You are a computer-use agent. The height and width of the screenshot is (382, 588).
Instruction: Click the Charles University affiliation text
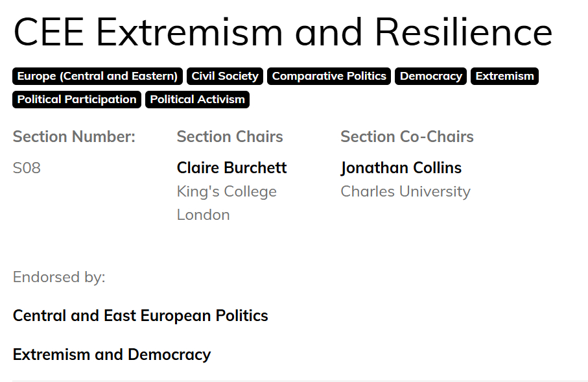[405, 191]
